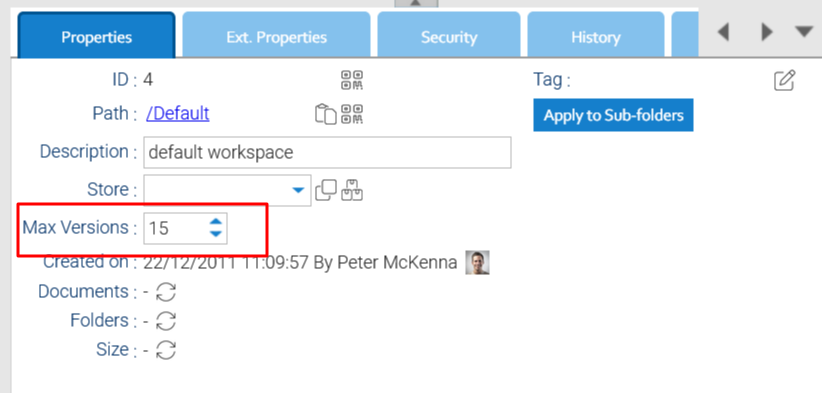
Task: Refresh the Folders count
Action: [166, 321]
